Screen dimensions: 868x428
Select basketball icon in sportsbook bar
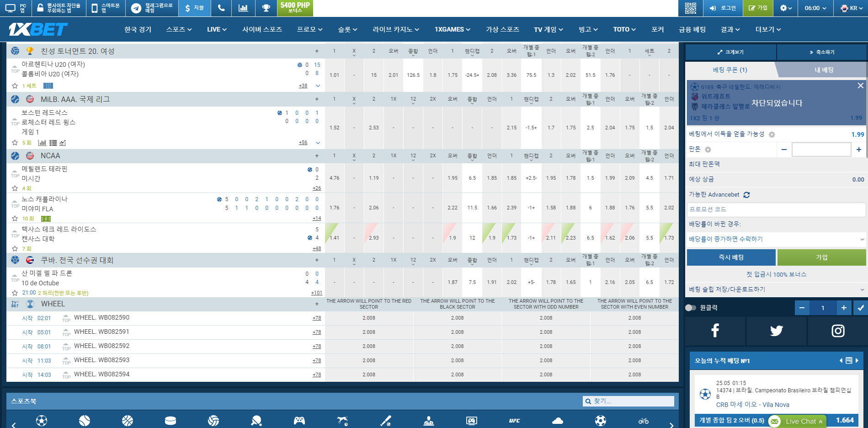click(128, 421)
